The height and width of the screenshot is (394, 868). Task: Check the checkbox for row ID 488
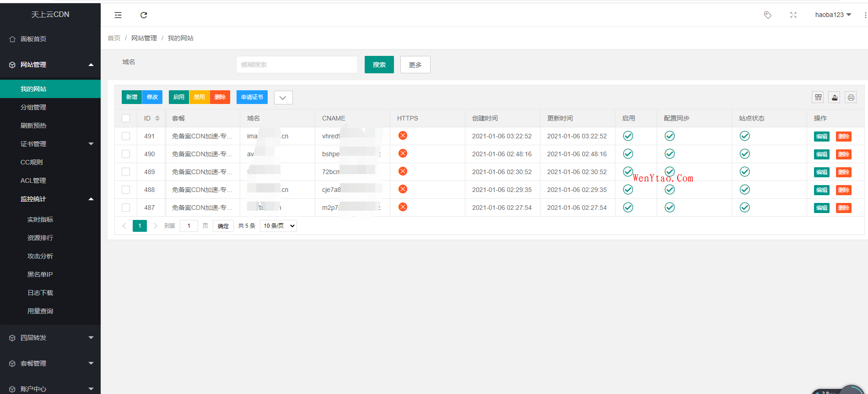(x=126, y=190)
